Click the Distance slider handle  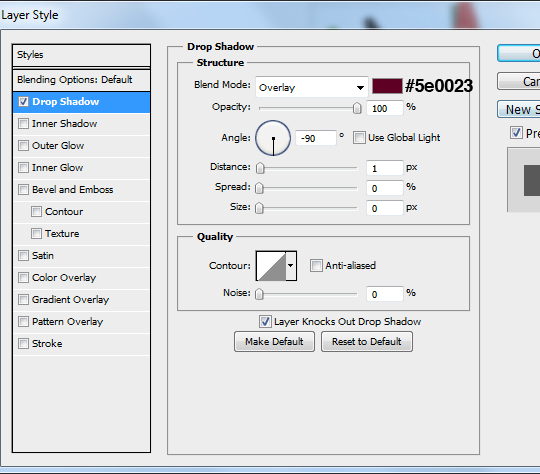tap(260, 168)
